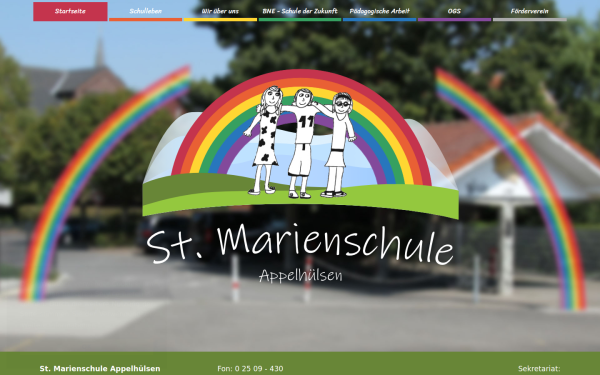Screen dimensions: 600x375
Task: Go to BNE – Schule der Zukunft
Action: pos(300,11)
